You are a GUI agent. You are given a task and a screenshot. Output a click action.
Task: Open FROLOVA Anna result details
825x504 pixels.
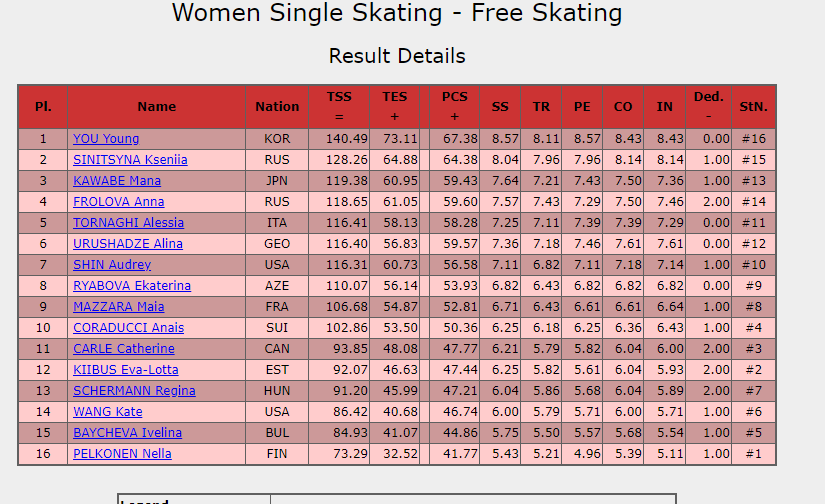(x=118, y=202)
